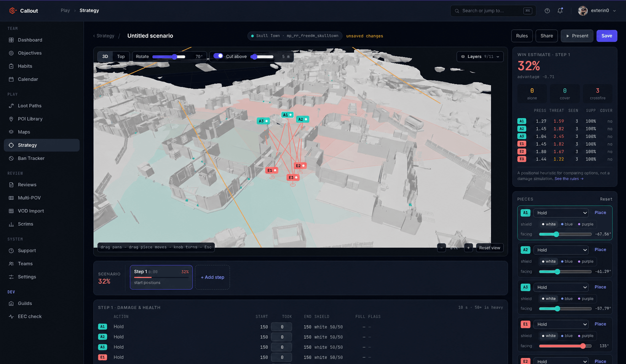Toggle the Cut above switch
Image resolution: width=626 pixels, height=364 pixels.
[218, 56]
